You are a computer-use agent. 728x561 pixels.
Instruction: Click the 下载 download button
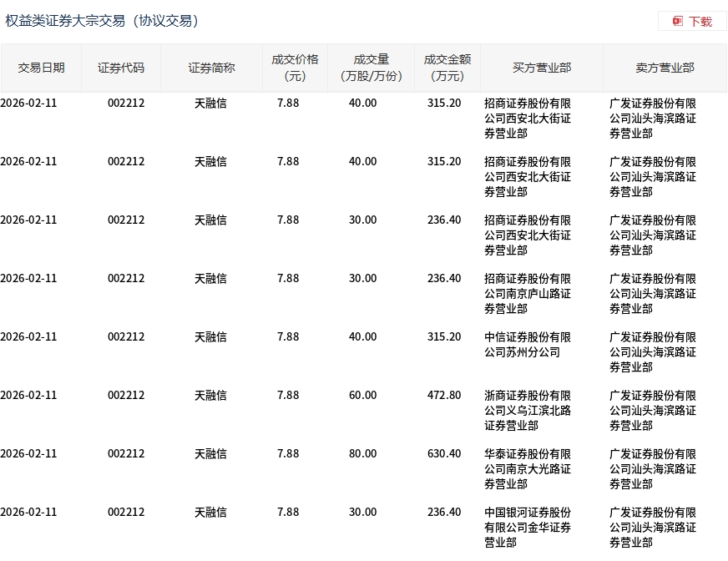pos(692,21)
